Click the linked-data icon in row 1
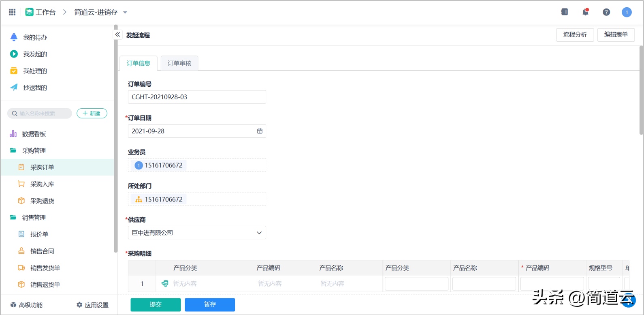Viewport: 644px width, 315px height. 165,283
